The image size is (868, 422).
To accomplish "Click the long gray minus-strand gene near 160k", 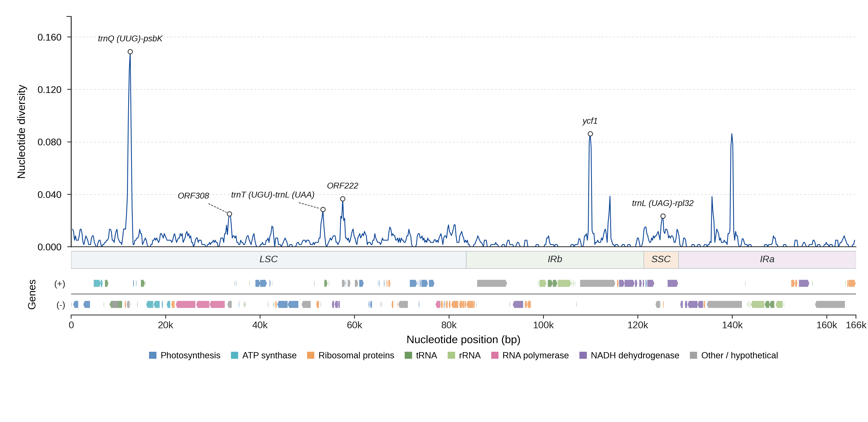I will pos(830,305).
